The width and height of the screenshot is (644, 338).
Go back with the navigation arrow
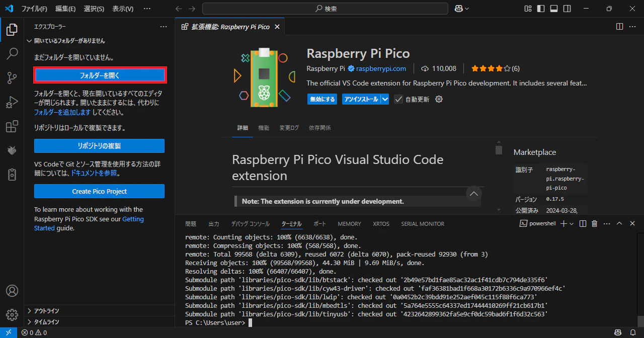pos(179,9)
